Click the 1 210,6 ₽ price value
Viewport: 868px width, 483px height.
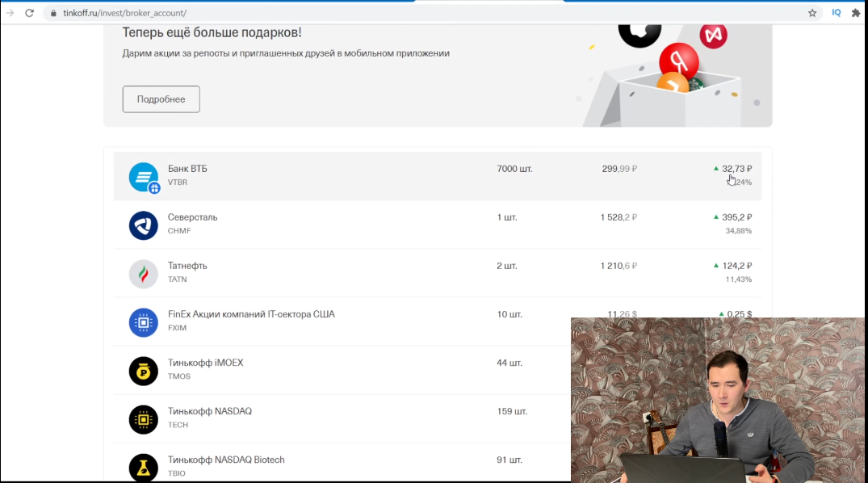619,266
